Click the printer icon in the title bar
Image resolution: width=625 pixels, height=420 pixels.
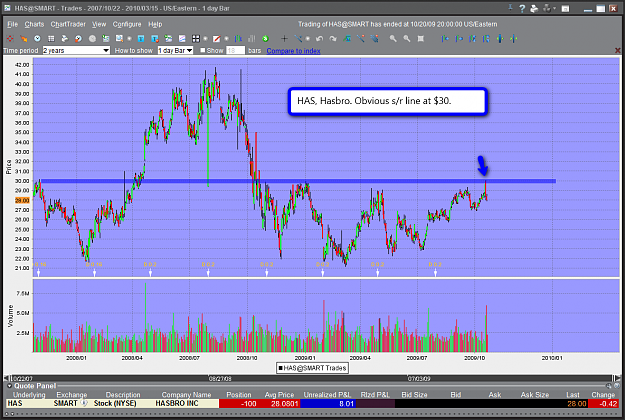pos(535,8)
